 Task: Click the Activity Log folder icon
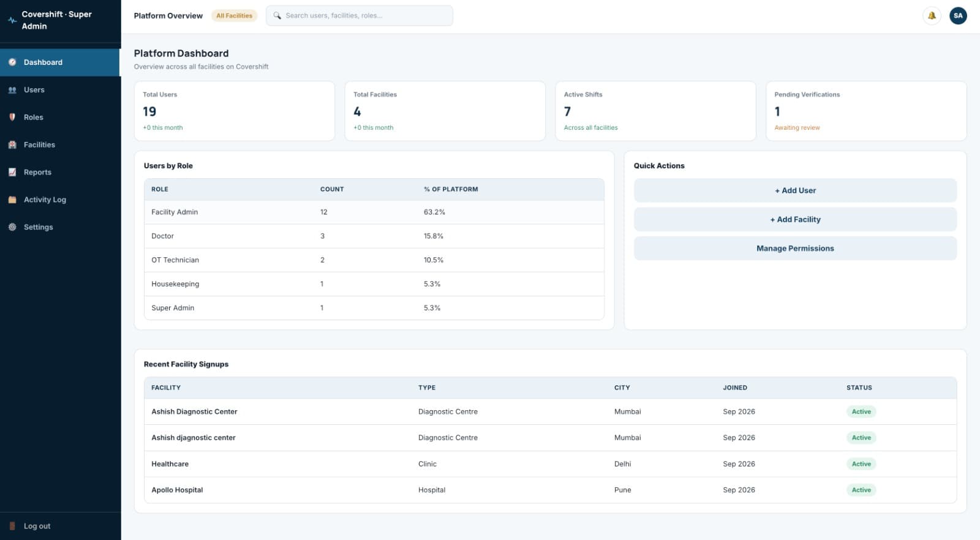point(12,200)
